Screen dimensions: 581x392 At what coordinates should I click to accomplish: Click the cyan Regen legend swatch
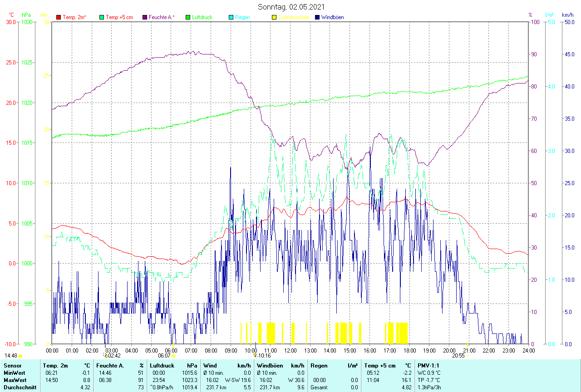[231, 17]
